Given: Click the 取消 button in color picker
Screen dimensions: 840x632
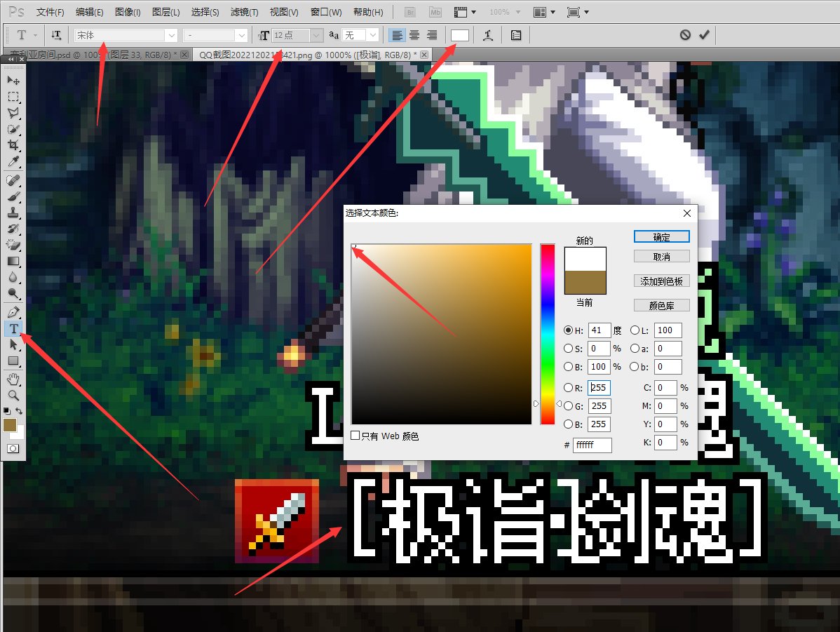Looking at the screenshot, I should [662, 257].
